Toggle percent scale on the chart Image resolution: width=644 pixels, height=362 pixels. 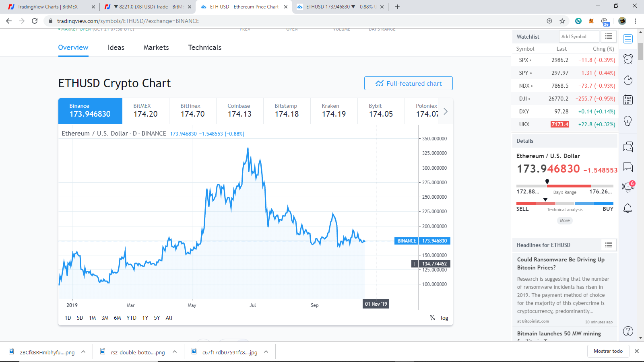(x=432, y=318)
